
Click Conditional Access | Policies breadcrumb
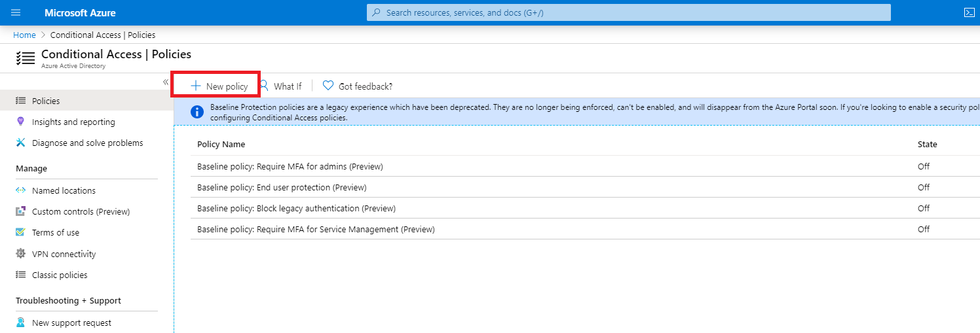click(103, 35)
